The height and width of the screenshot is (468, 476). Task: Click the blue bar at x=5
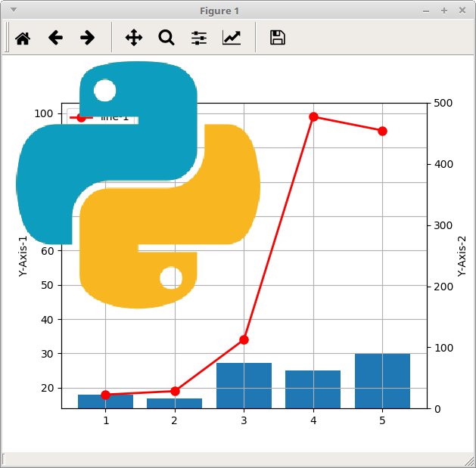382,381
